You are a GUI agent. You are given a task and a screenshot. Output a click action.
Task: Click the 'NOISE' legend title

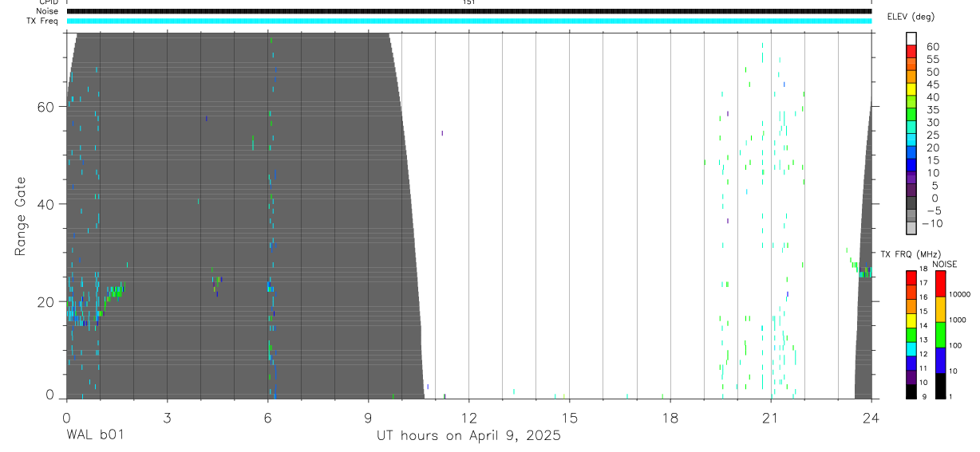tap(945, 264)
